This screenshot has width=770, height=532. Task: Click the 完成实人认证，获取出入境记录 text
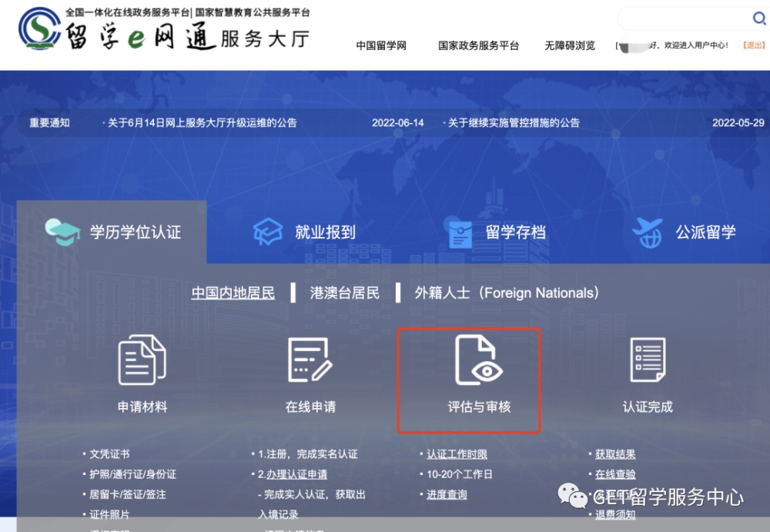311,504
